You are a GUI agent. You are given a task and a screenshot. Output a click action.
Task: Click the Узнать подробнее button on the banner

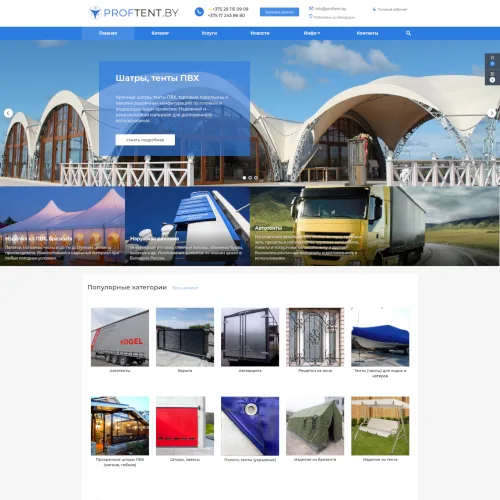(x=145, y=140)
